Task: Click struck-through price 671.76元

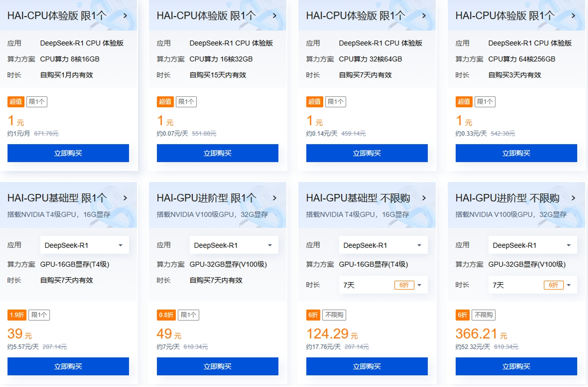Action: (47, 133)
